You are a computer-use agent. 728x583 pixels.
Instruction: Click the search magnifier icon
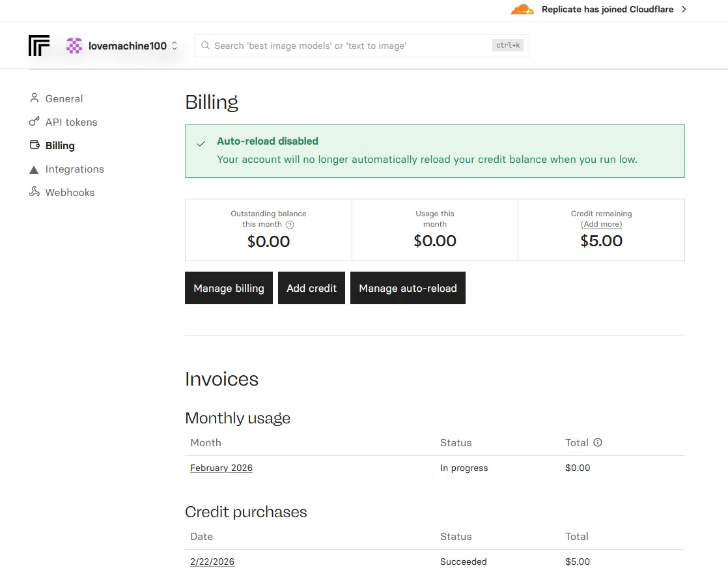pyautogui.click(x=205, y=46)
